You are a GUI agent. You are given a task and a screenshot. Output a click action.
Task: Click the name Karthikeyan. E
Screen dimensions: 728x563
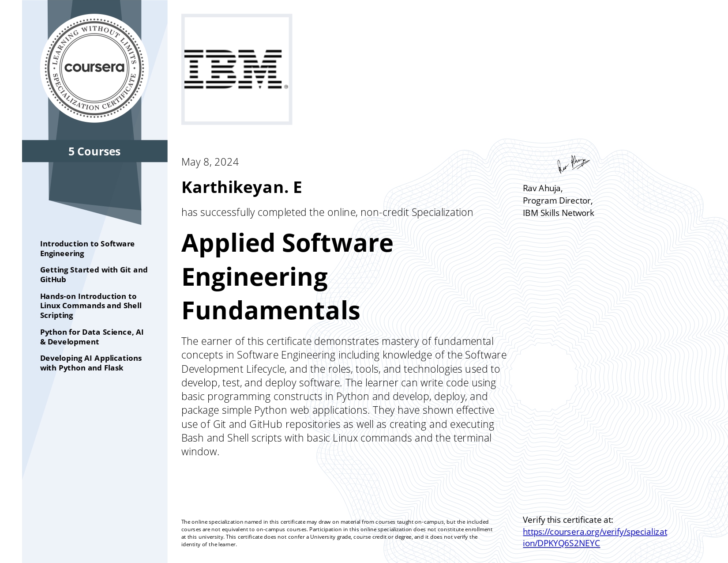(241, 187)
